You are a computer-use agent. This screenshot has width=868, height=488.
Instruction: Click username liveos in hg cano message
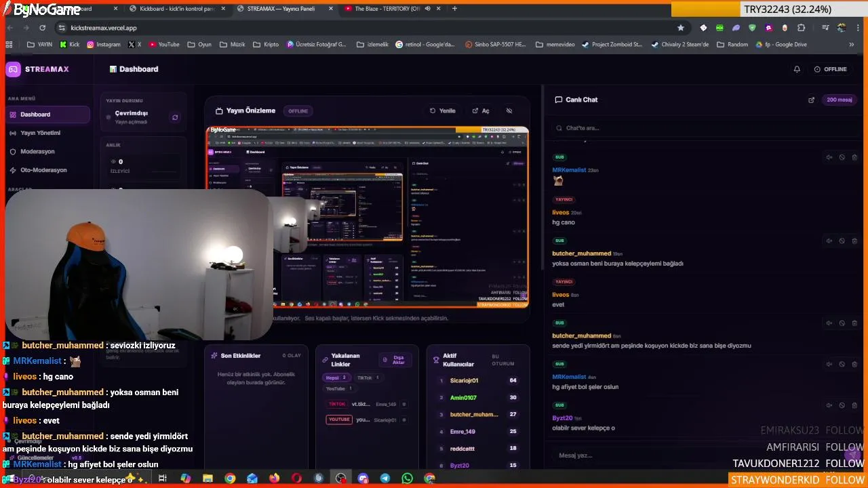coord(560,213)
